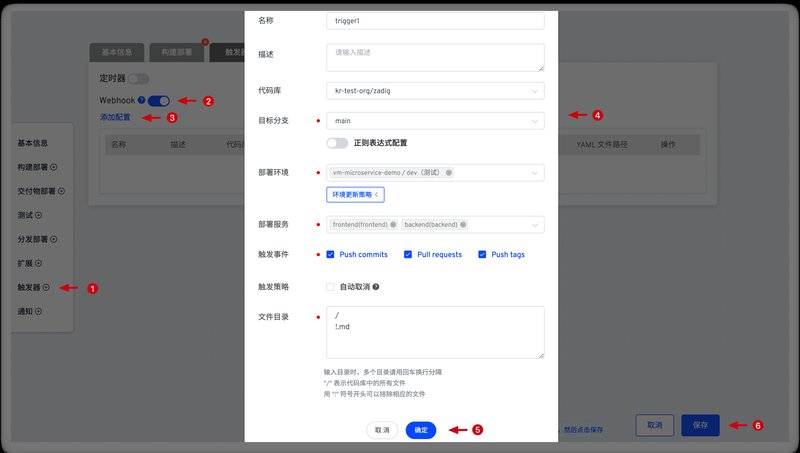Open the 目标分支 main dropdown
The height and width of the screenshot is (453, 800).
pyautogui.click(x=435, y=121)
